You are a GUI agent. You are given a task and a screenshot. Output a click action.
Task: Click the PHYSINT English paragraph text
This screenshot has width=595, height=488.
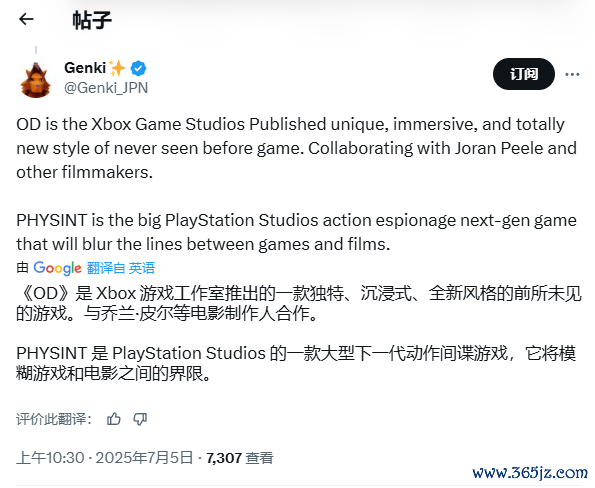click(x=296, y=232)
